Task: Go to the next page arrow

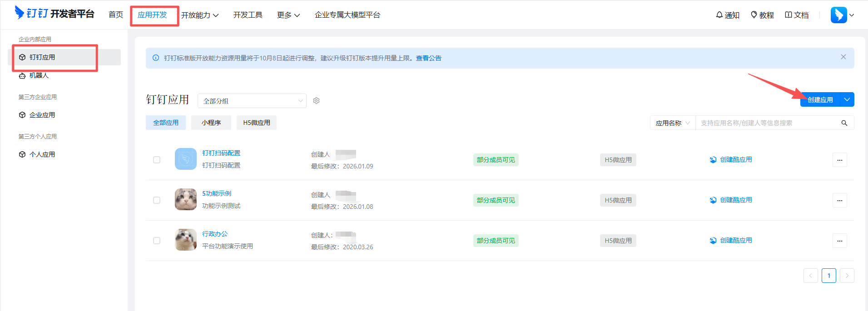Action: pos(847,276)
